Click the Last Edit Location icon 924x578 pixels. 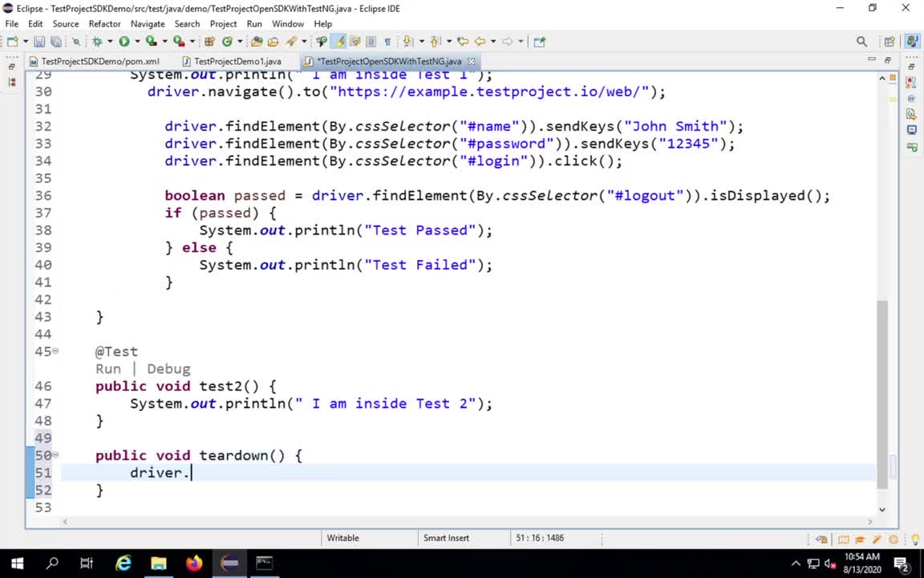pyautogui.click(x=463, y=41)
